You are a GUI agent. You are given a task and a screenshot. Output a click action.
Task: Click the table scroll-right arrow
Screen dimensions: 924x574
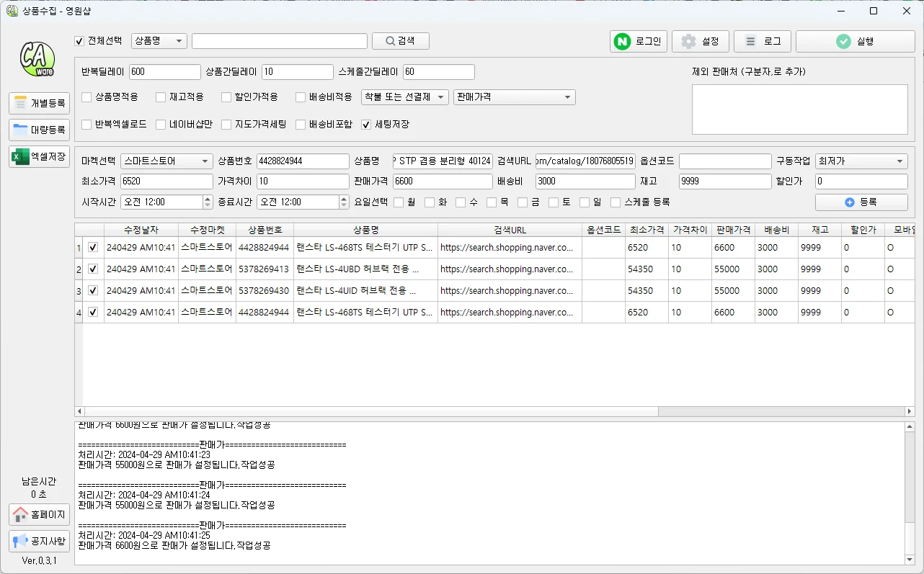(910, 411)
